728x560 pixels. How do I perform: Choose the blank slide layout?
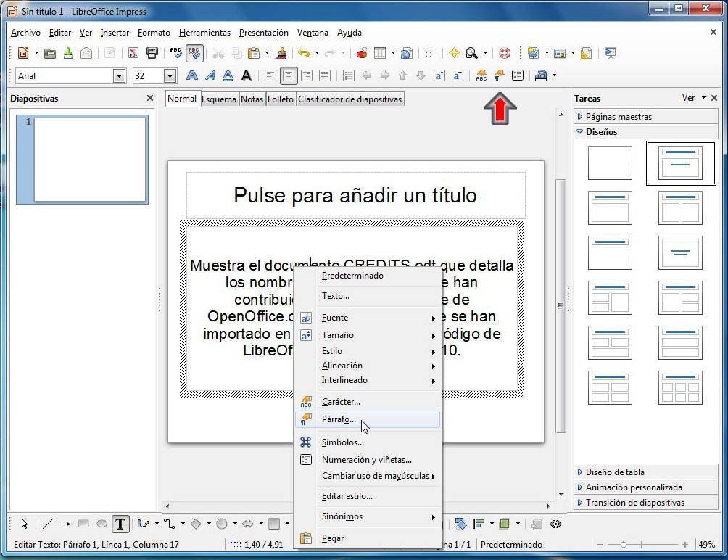click(610, 163)
